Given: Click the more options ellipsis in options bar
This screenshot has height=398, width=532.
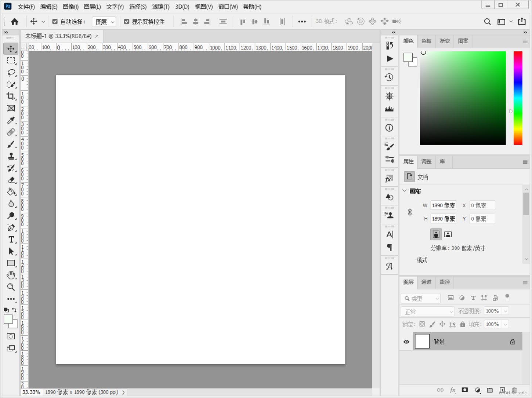Looking at the screenshot, I should tap(302, 22).
